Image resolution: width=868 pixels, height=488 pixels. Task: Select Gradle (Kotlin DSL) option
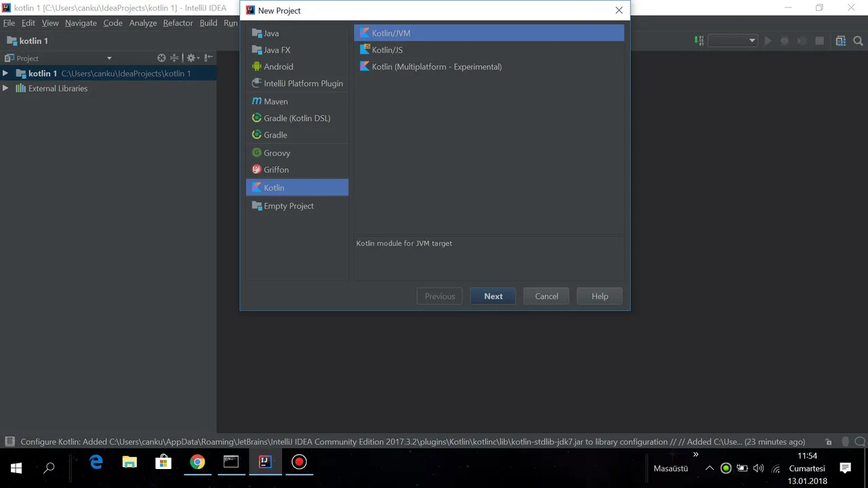pos(297,118)
